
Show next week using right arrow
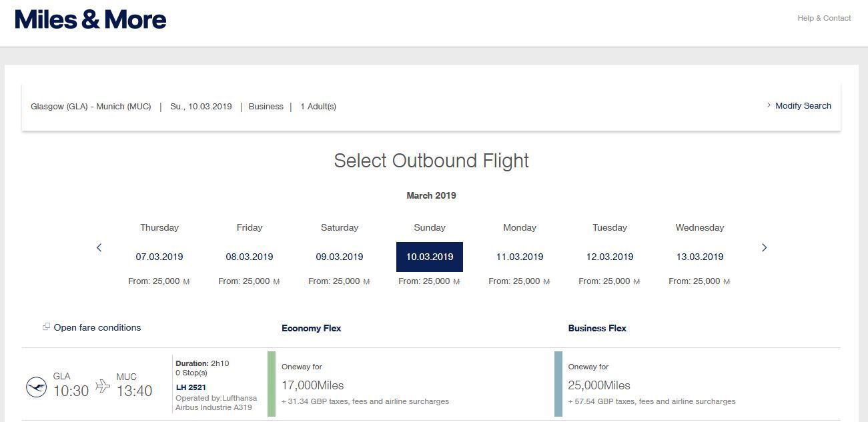point(764,247)
